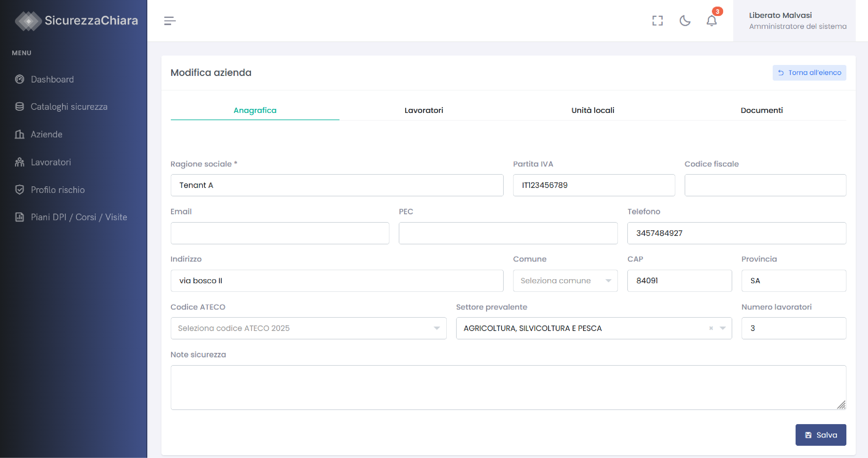
Task: Open the Codice ATECO dropdown
Action: pos(308,328)
